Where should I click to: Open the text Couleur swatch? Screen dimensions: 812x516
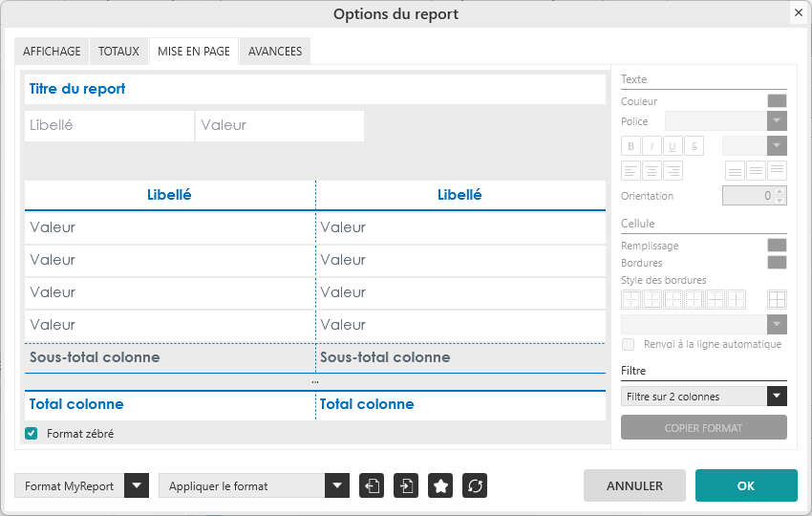pos(777,101)
